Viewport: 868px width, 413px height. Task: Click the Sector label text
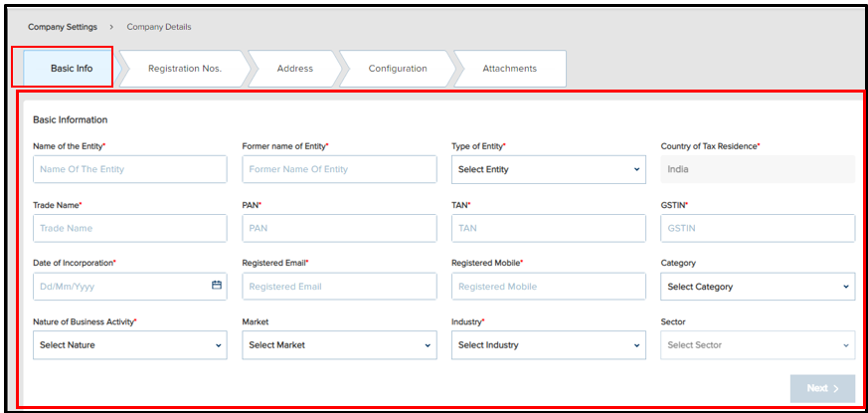(673, 321)
